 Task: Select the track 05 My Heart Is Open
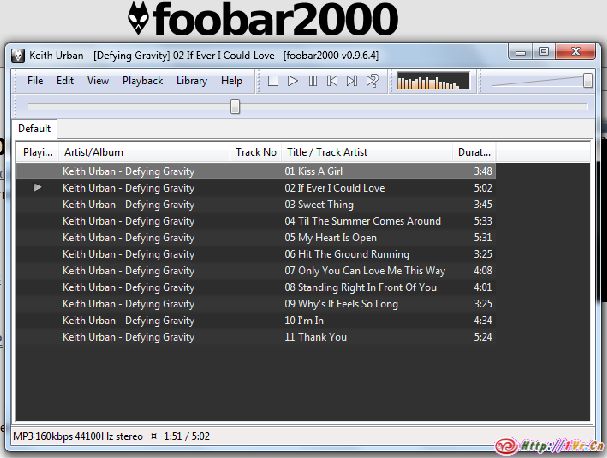tap(330, 238)
